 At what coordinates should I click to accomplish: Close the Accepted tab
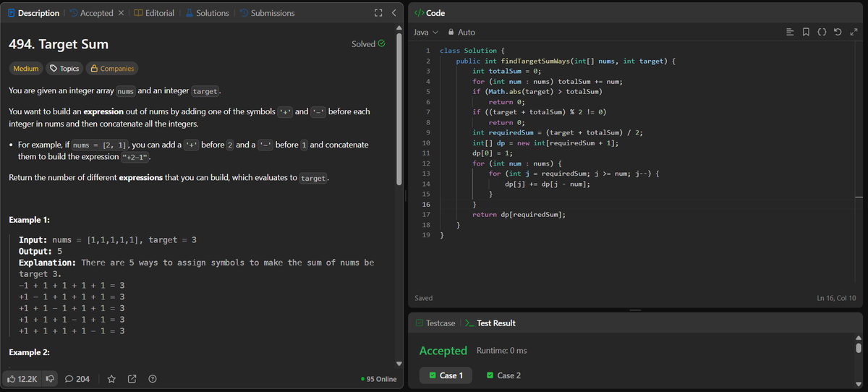[121, 13]
